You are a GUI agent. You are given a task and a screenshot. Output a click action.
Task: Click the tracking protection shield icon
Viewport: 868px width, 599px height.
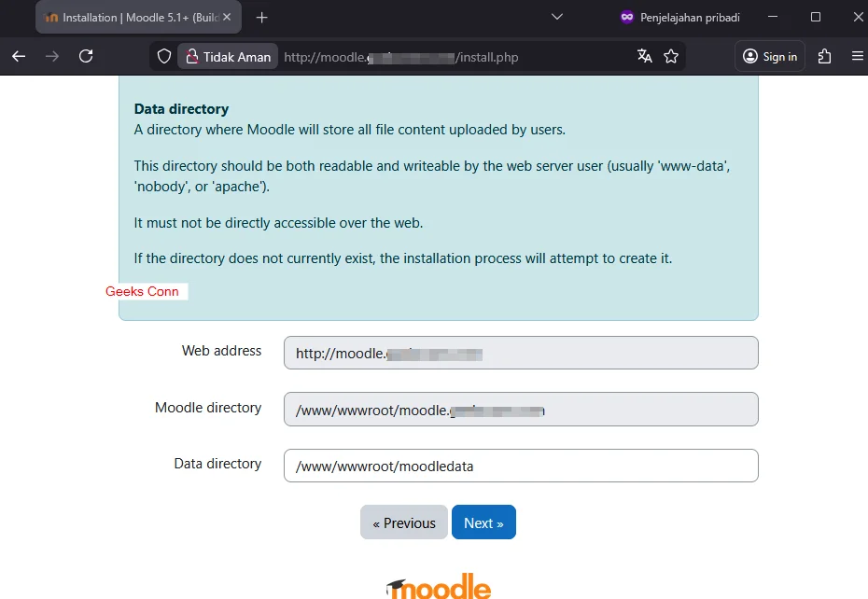click(x=163, y=56)
